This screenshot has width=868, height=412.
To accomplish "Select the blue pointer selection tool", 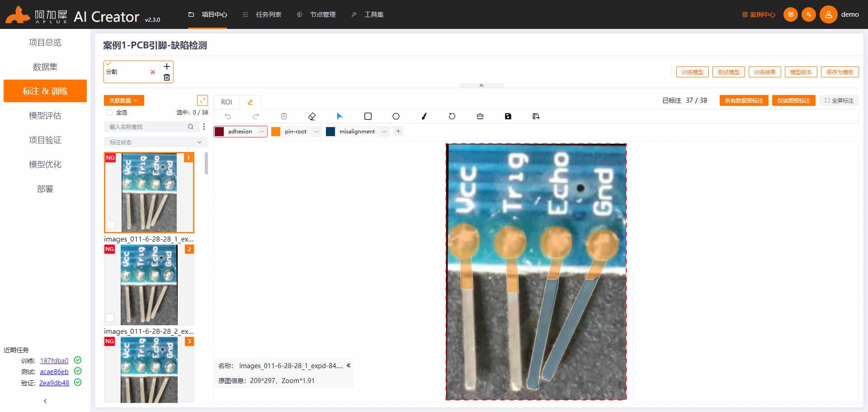I will (340, 116).
